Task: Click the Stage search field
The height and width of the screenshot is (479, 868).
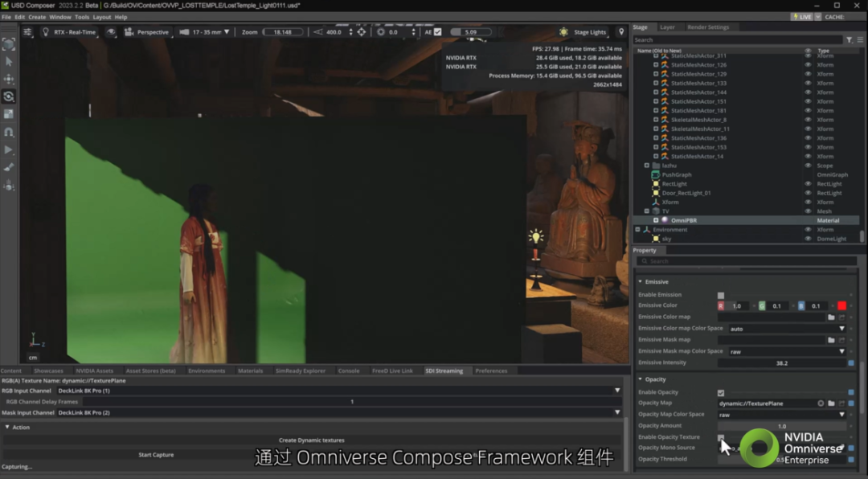Action: 738,40
